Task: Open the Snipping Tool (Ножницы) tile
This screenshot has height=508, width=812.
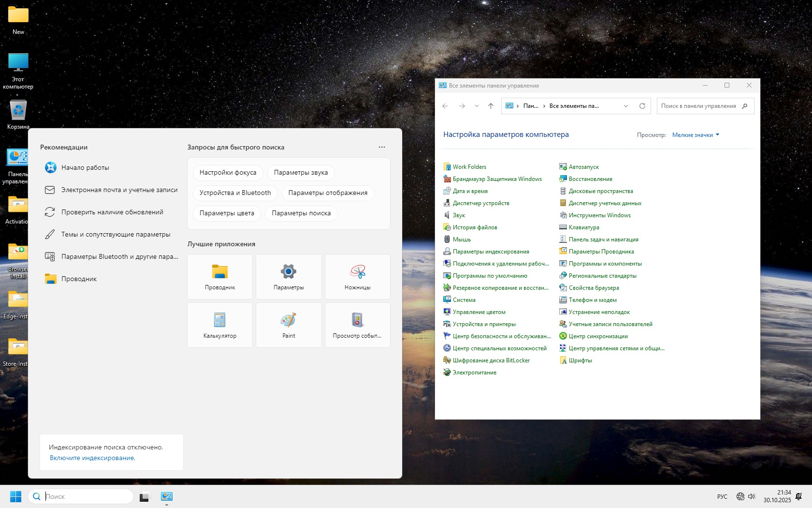Action: [357, 276]
